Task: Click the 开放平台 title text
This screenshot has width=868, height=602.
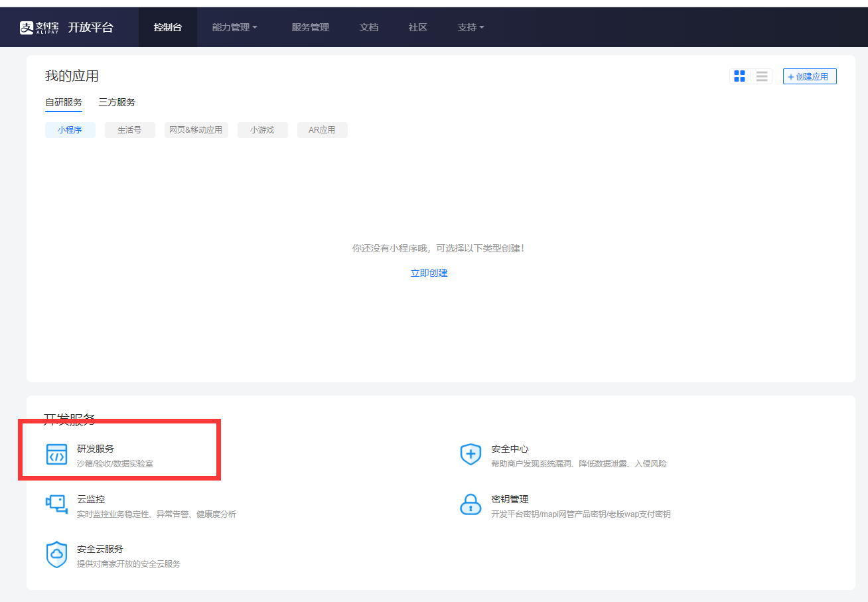Action: click(x=91, y=27)
